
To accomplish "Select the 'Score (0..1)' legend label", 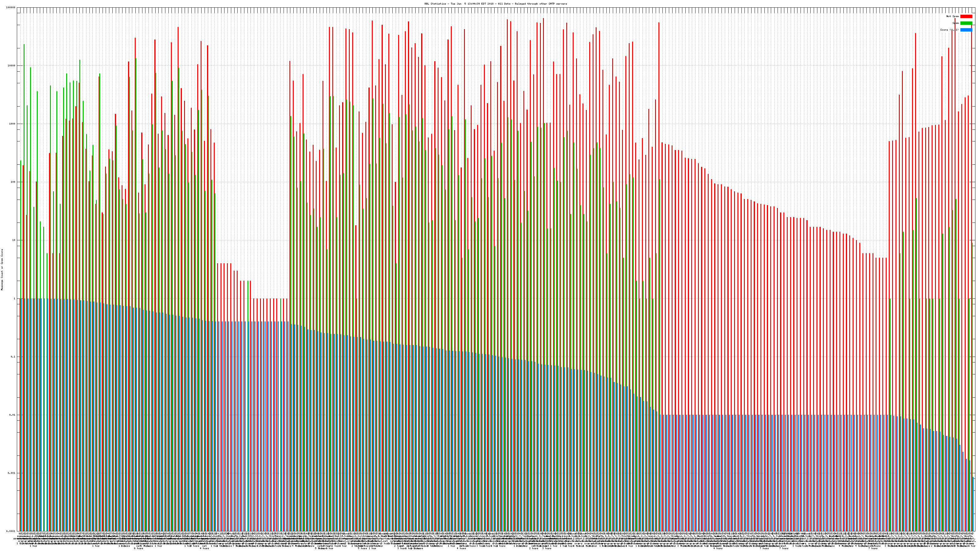I will click(x=949, y=30).
